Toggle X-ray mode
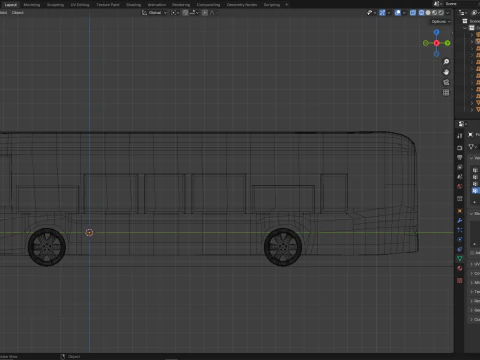The image size is (480, 360). (413, 13)
